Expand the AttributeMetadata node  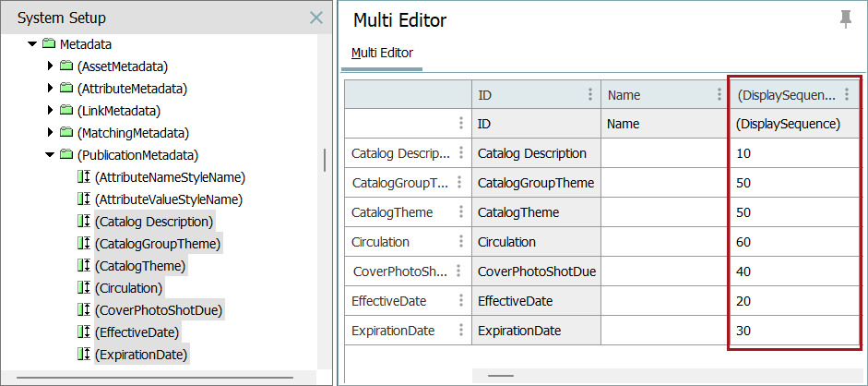[x=50, y=89]
